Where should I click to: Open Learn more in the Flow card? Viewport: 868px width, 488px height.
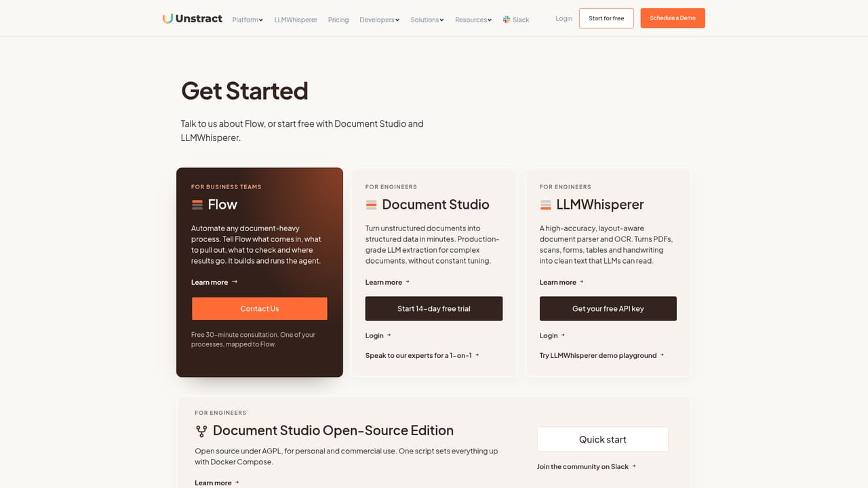pyautogui.click(x=214, y=282)
